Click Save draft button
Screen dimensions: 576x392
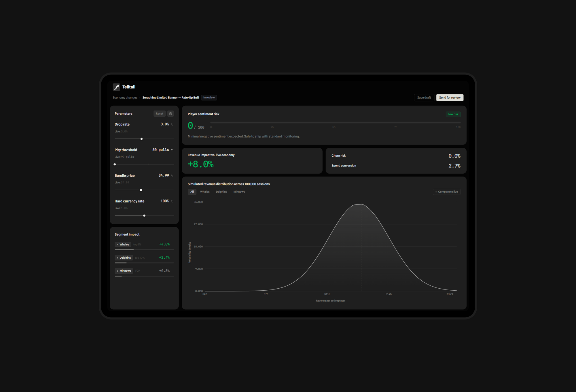424,98
